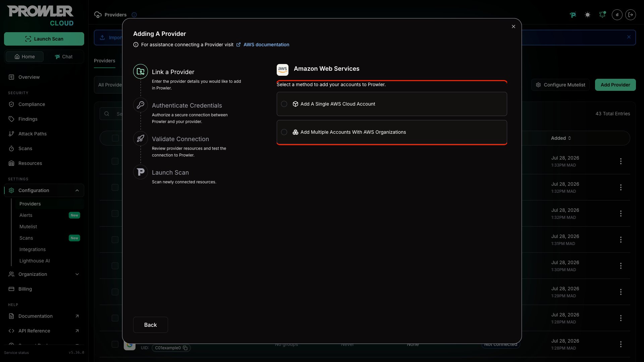Click the Organization people icon
644x362 pixels.
tap(11, 274)
